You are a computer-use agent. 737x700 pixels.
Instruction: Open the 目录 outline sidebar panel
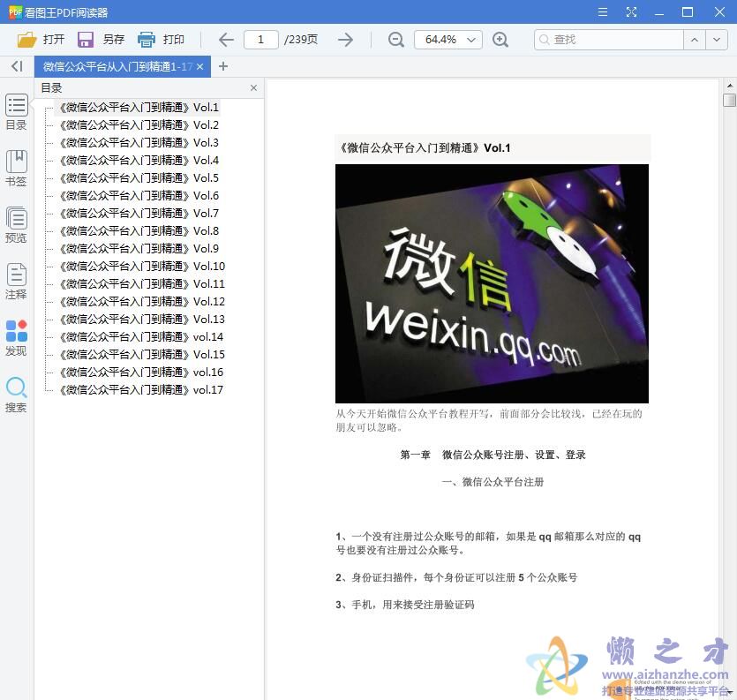pyautogui.click(x=16, y=112)
